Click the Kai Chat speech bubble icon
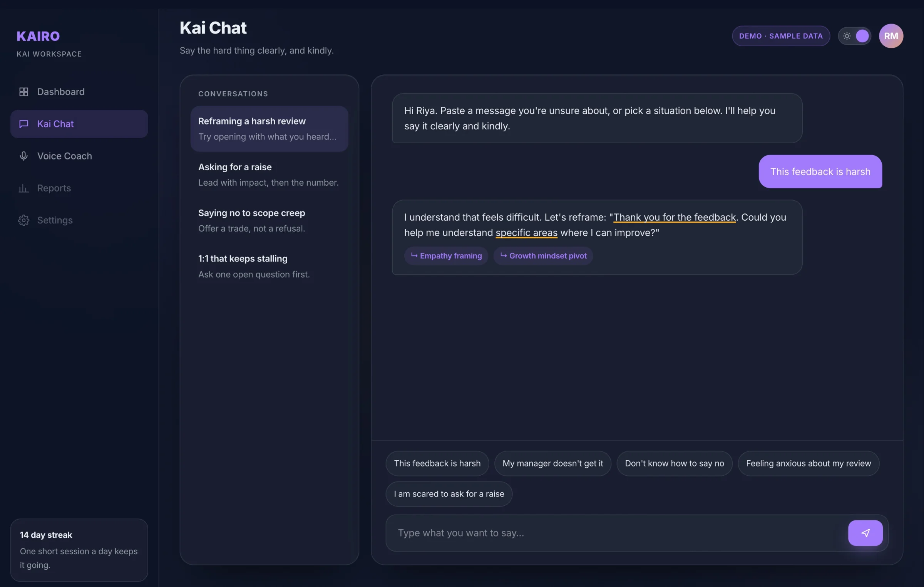The width and height of the screenshot is (924, 587). [x=23, y=124]
